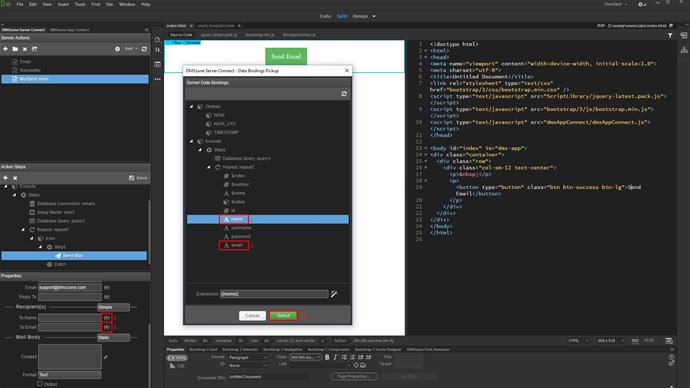This screenshot has width=690, height=388.
Task: Switch to the DMXzone App Connect panel tab
Action: [x=70, y=30]
